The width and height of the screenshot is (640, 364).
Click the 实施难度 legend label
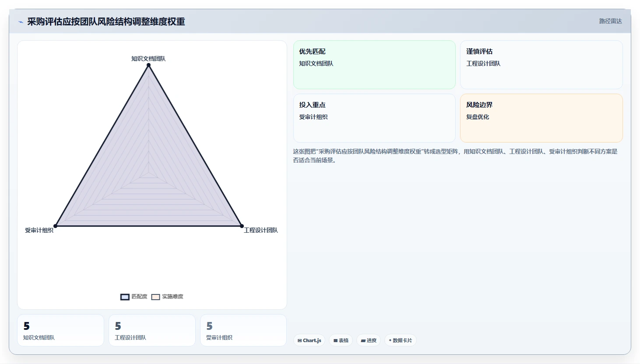pyautogui.click(x=172, y=297)
